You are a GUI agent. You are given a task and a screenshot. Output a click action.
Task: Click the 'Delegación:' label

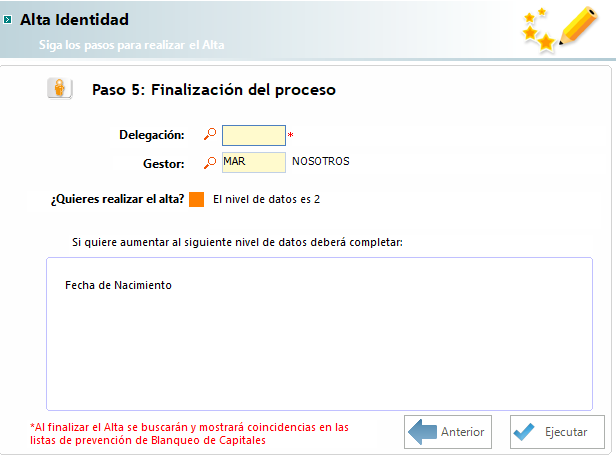pyautogui.click(x=152, y=135)
